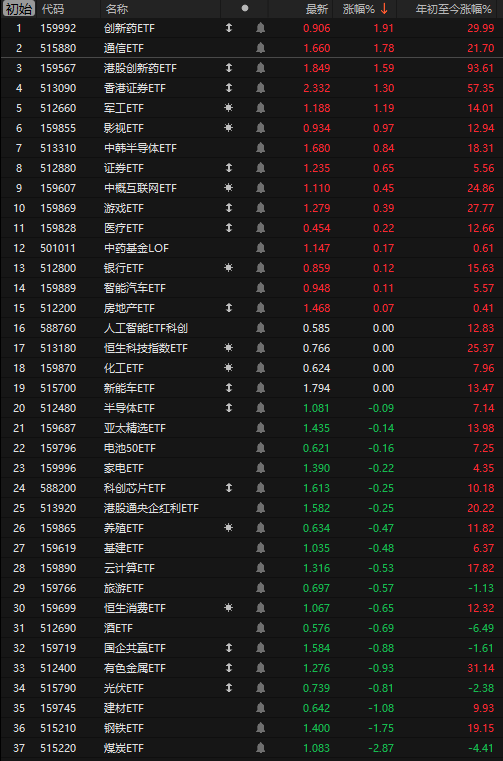This screenshot has height=761, width=503.
Task: Click the 代码 column header
Action: point(52,9)
